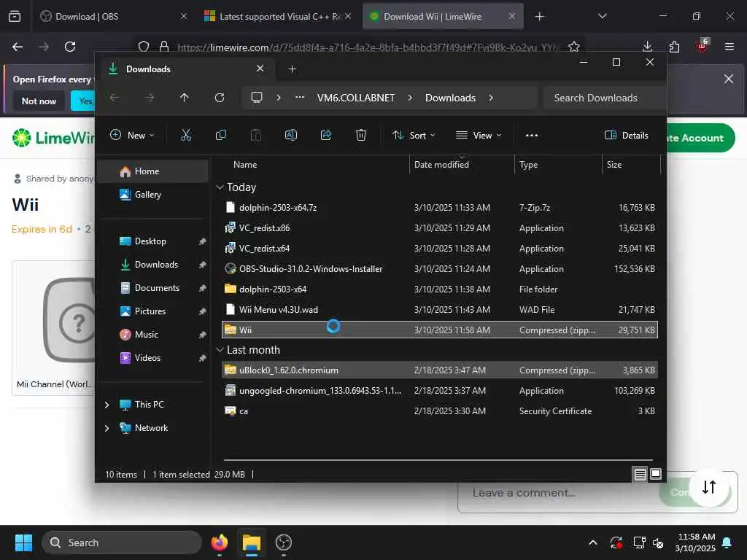Open Firefox downloads panel
747x560 pixels.
pyautogui.click(x=648, y=47)
